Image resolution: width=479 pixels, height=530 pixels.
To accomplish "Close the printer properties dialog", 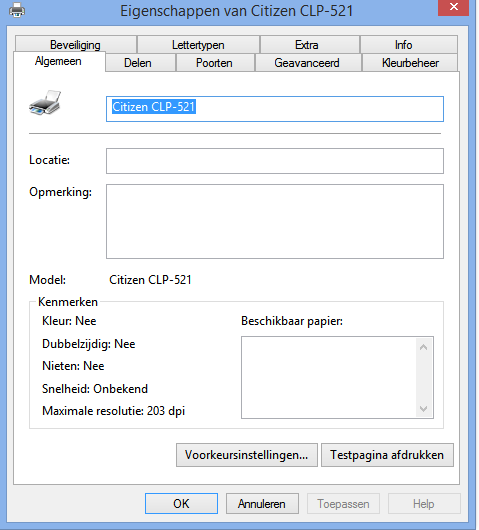I will click(x=453, y=7).
